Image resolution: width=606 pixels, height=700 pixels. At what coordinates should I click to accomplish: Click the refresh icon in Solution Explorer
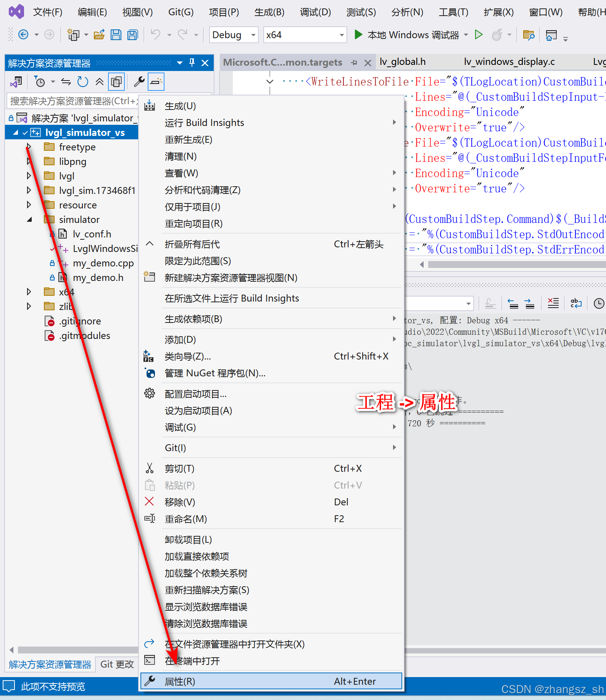pyautogui.click(x=83, y=82)
